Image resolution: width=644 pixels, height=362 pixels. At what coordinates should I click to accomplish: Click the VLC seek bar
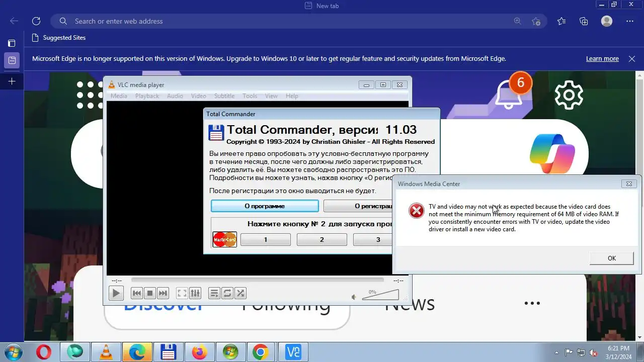257,280
